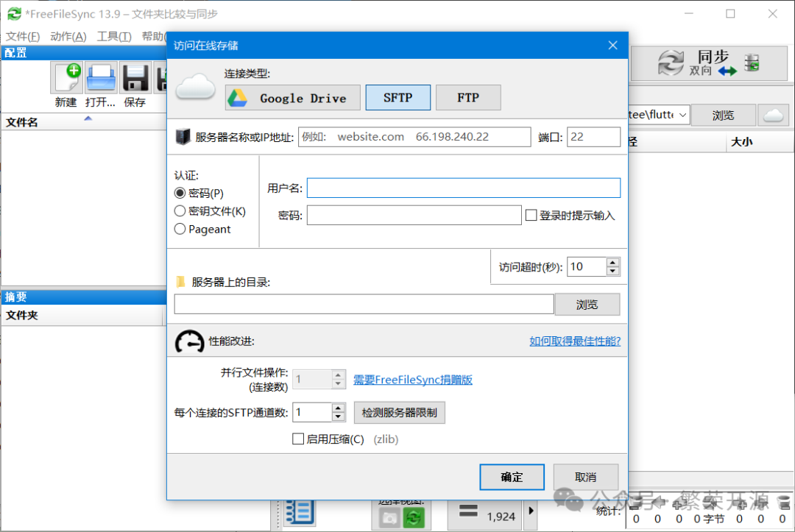Click the server name or IP address field
Screen dimensions: 795x532
coord(414,137)
